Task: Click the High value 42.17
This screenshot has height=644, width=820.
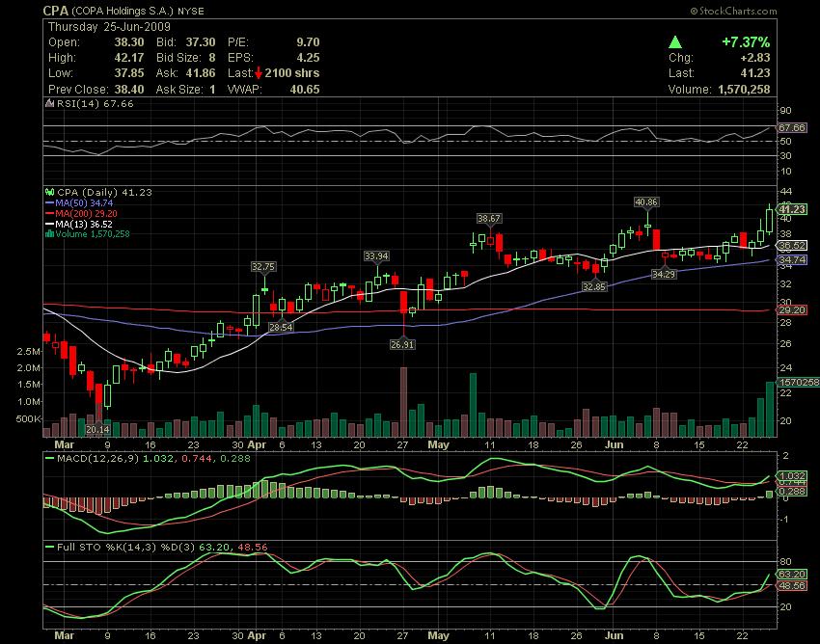Action: [128, 58]
